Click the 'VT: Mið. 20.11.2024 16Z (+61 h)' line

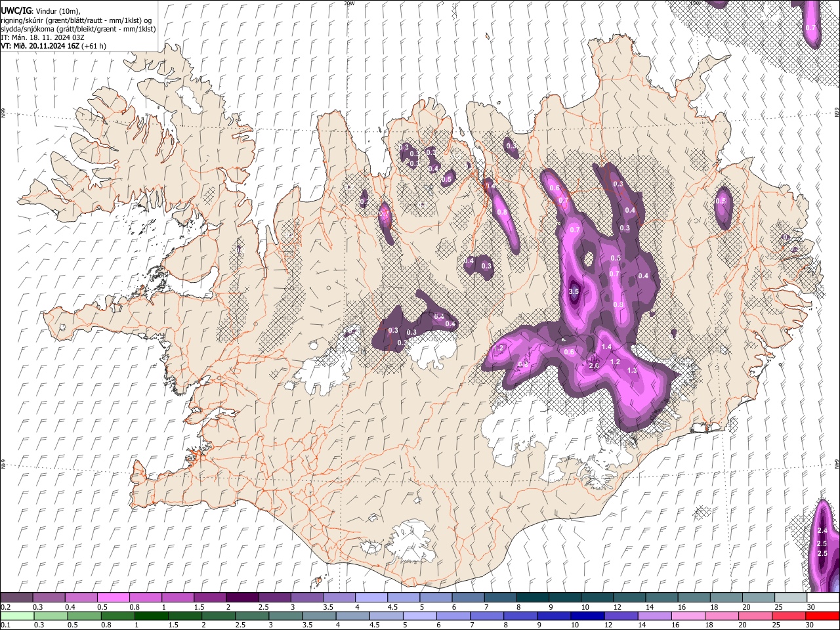click(53, 46)
